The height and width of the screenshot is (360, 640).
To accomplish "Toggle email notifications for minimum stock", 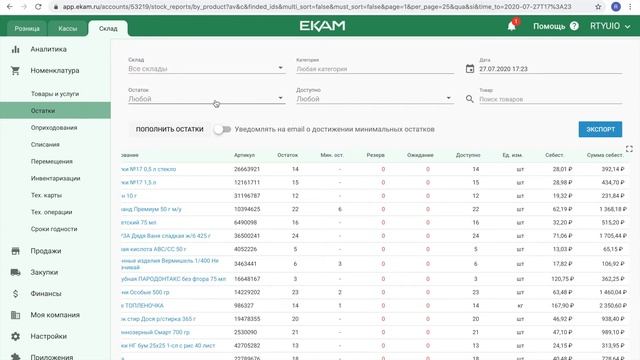I will [x=222, y=129].
